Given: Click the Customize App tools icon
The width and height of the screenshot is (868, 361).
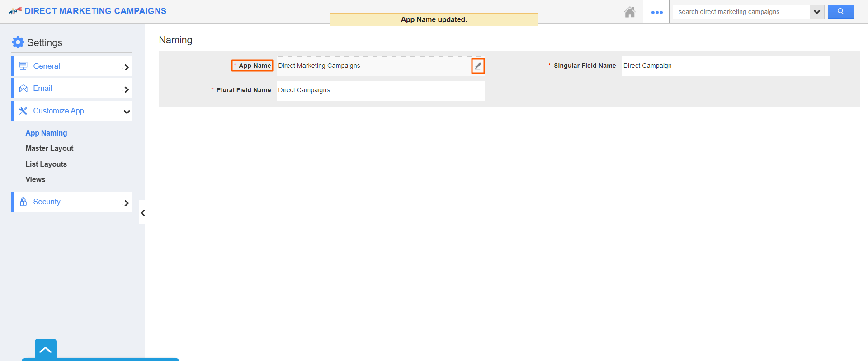Looking at the screenshot, I should 23,111.
